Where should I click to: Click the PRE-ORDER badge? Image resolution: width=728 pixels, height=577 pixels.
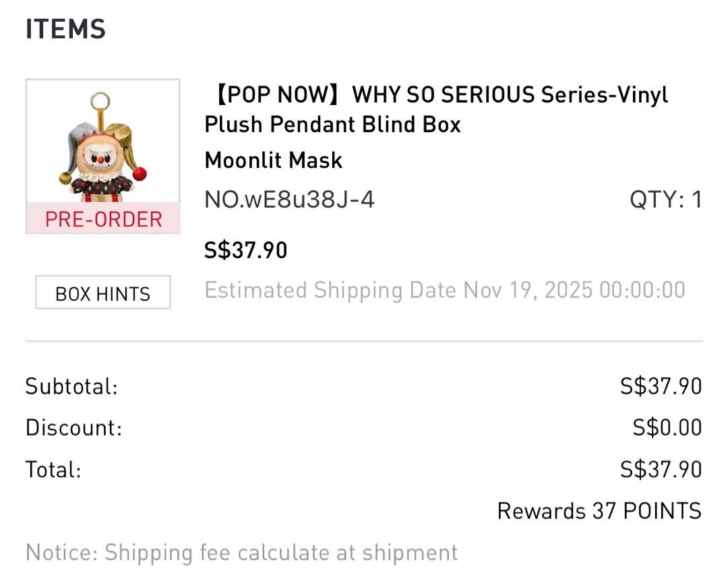click(102, 219)
